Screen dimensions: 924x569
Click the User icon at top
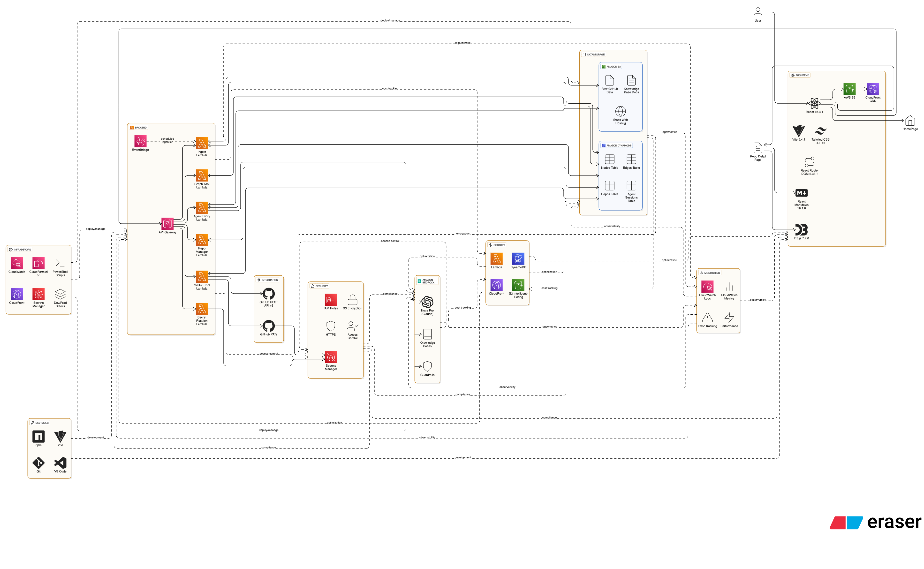758,12
